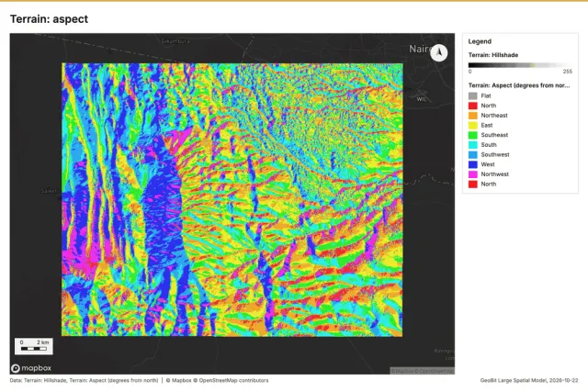Click the '255' hillshade maximum value

(x=568, y=72)
